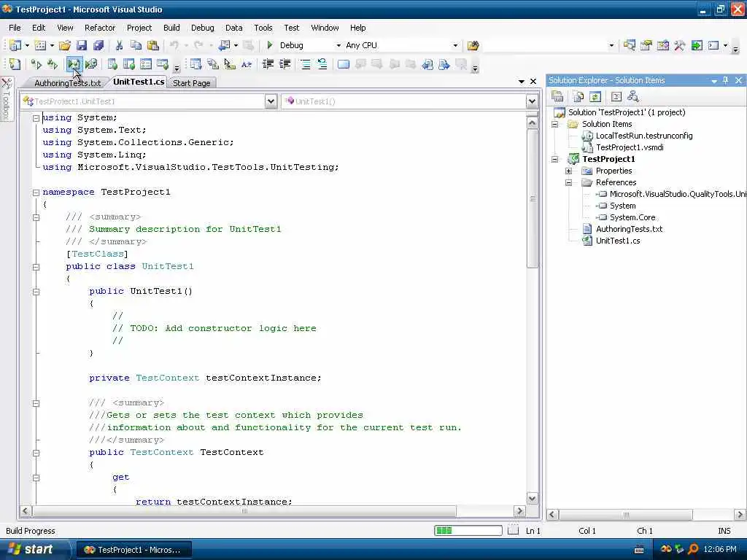Select the System.Core reference

click(x=632, y=217)
